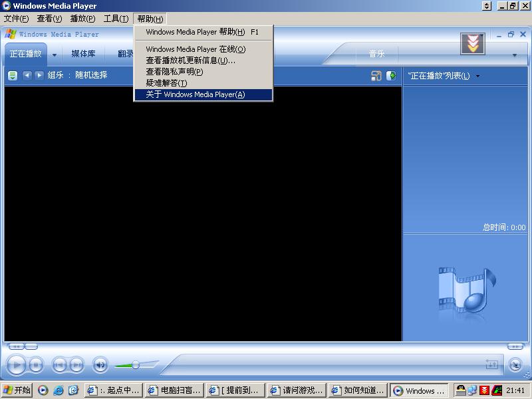Switch to the 电脑扫盲... taskbar window

click(x=175, y=390)
